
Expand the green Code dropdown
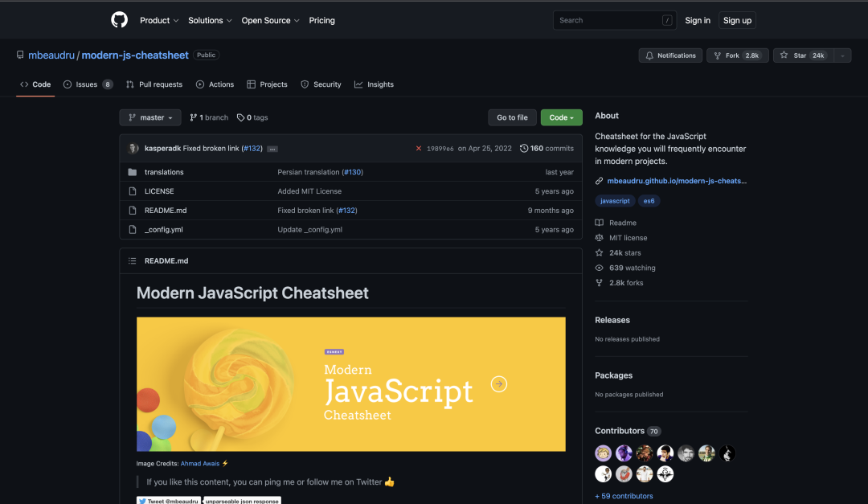pos(561,117)
